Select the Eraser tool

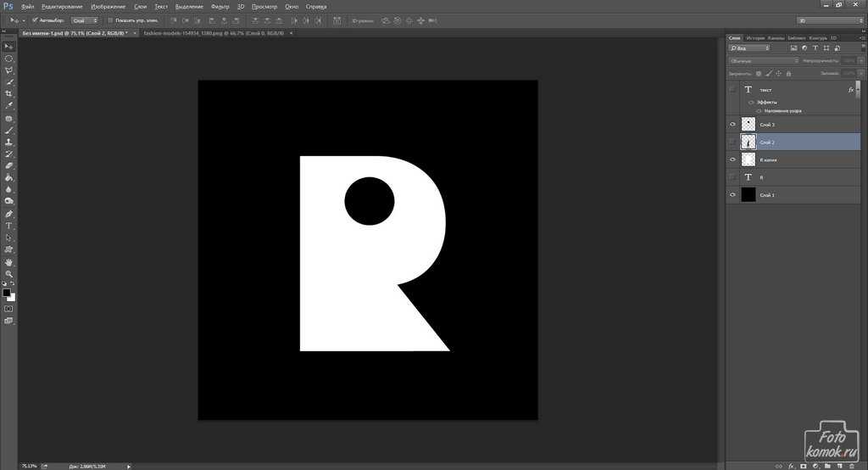click(8, 165)
